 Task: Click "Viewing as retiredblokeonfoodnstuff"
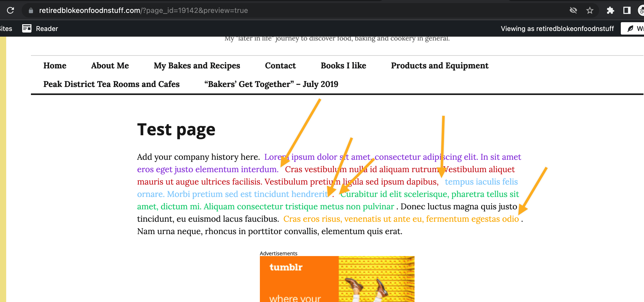pyautogui.click(x=557, y=28)
